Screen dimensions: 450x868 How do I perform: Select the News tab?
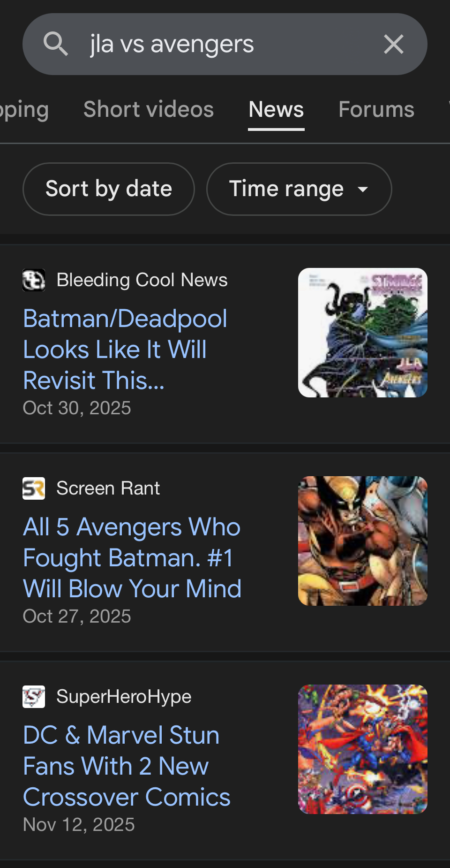276,110
